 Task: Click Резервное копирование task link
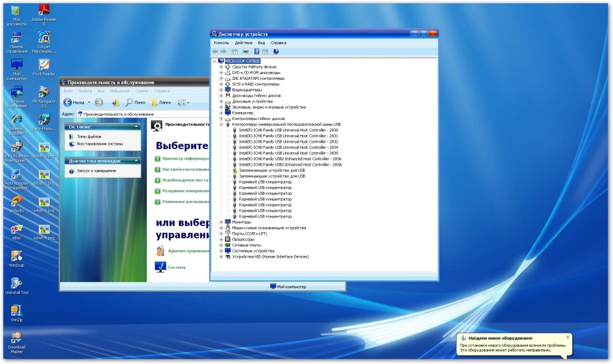tap(185, 191)
